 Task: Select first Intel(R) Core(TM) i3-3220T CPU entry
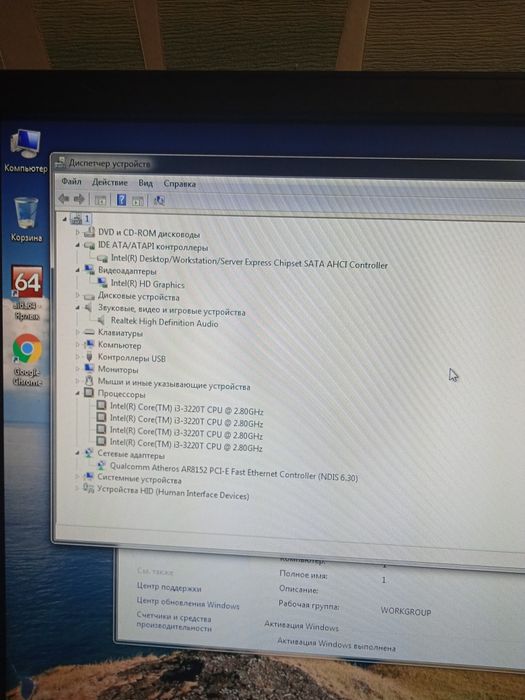(x=187, y=409)
